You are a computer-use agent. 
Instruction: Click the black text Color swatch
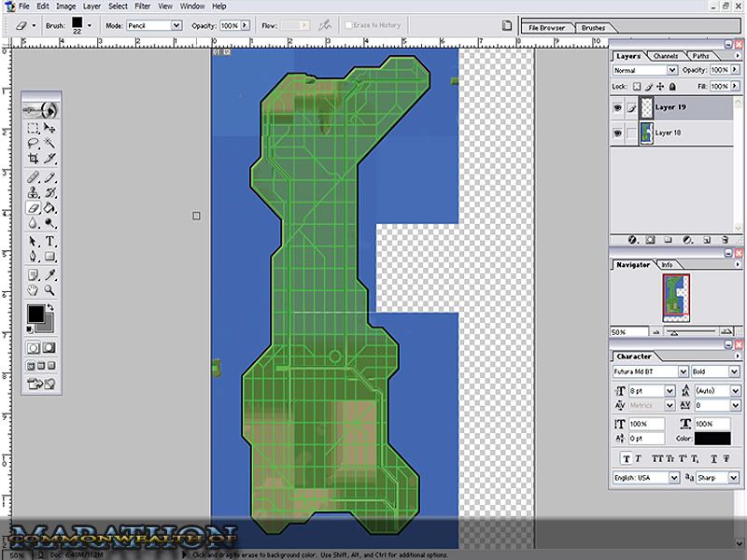tap(714, 439)
